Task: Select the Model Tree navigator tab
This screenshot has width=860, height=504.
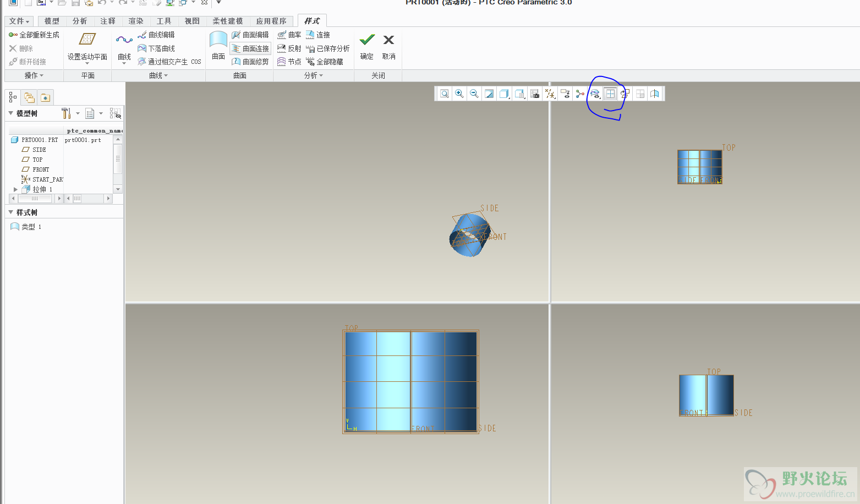Action: coord(13,97)
